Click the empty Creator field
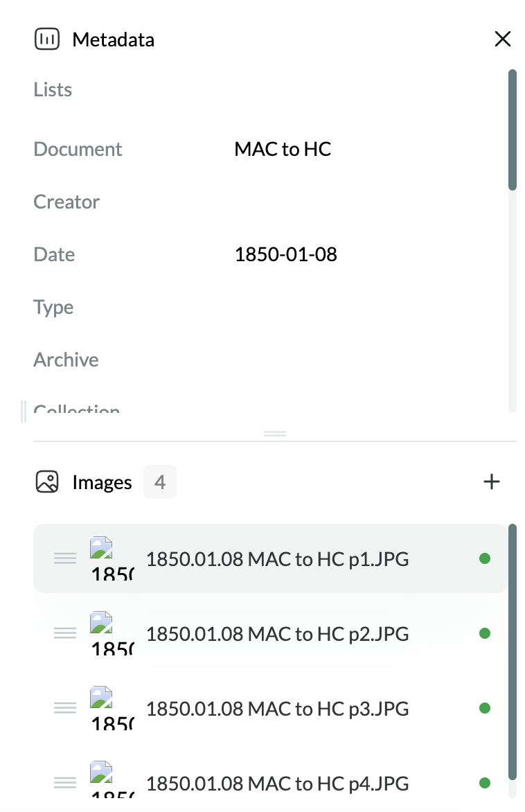The width and height of the screenshot is (525, 812). coord(362,202)
